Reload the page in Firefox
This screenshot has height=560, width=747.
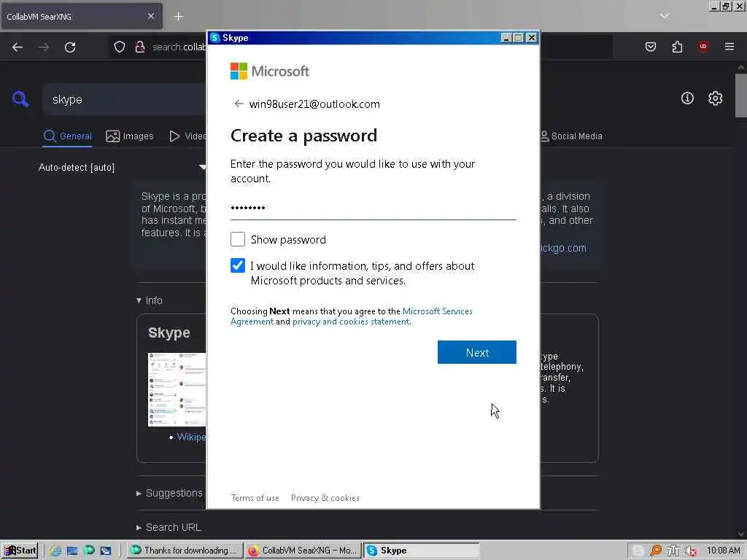click(x=70, y=47)
